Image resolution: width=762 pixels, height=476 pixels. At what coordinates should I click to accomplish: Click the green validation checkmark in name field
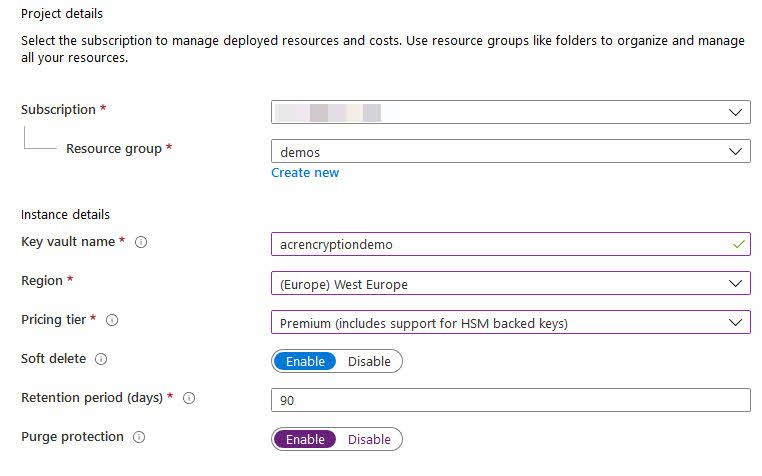pos(739,244)
